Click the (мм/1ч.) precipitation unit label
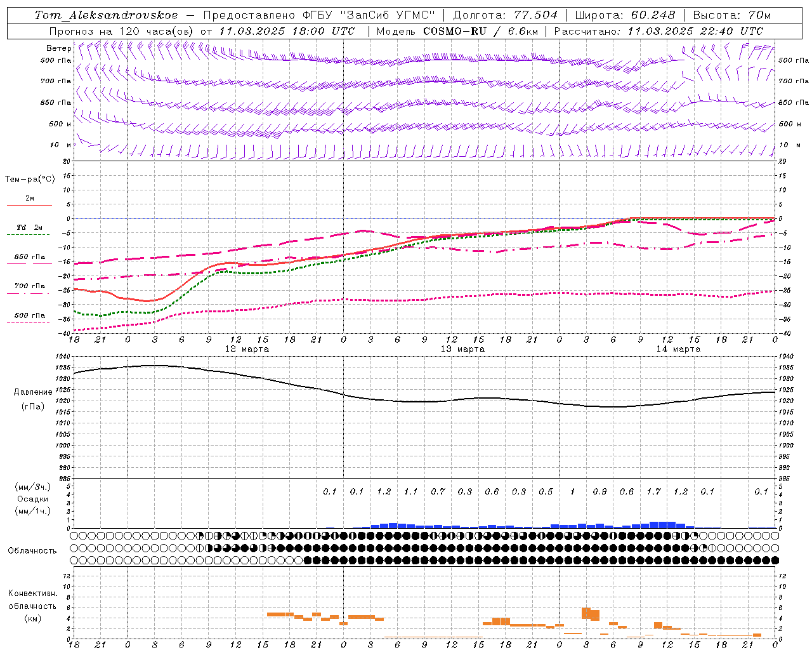The height and width of the screenshot is (650, 812). click(33, 511)
